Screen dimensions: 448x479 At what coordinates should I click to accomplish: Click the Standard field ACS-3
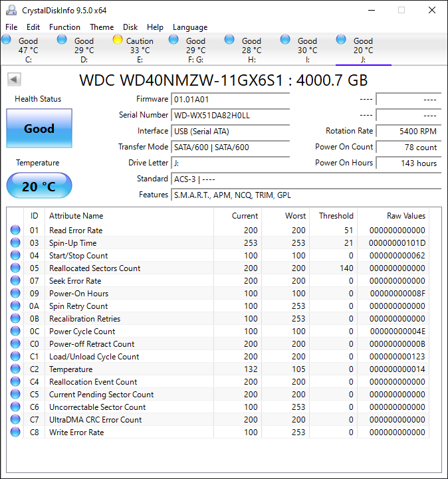click(306, 179)
